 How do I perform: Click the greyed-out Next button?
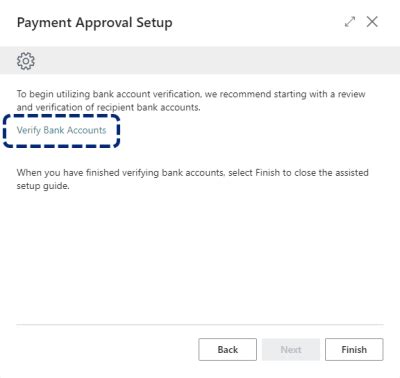[x=291, y=349]
